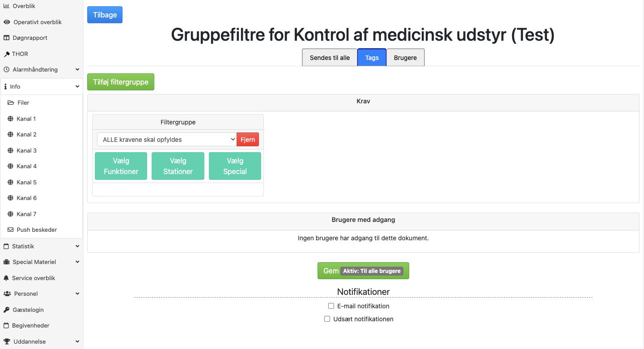
Task: Open Kanal 4 in sidebar
Action: [26, 166]
